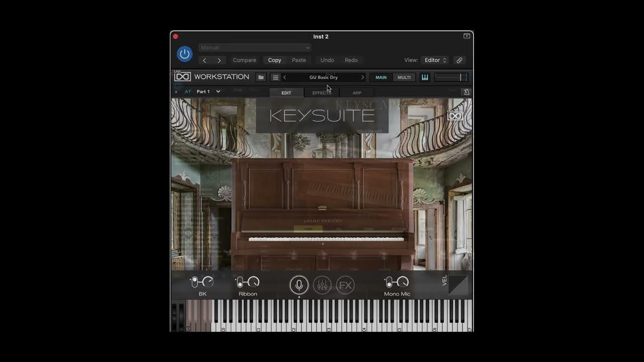Click the Copy button

pyautogui.click(x=275, y=60)
